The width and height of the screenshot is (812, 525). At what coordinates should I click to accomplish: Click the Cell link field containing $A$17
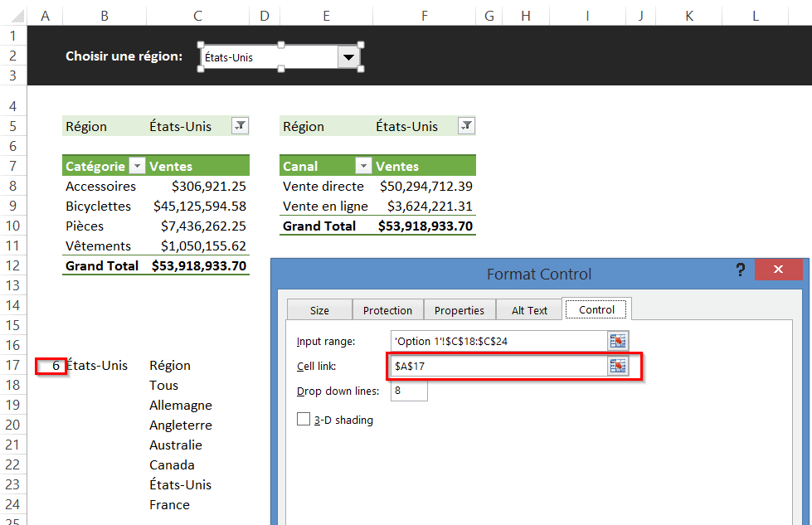pyautogui.click(x=498, y=367)
